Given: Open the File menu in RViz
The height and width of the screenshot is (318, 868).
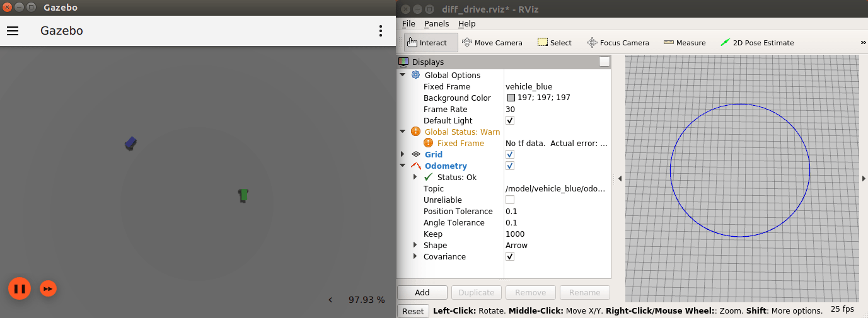Looking at the screenshot, I should 408,23.
